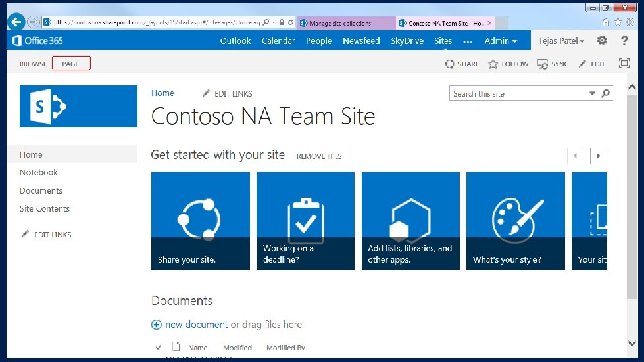Open Site Contents in the left navigation
This screenshot has width=644, height=362.
click(45, 209)
